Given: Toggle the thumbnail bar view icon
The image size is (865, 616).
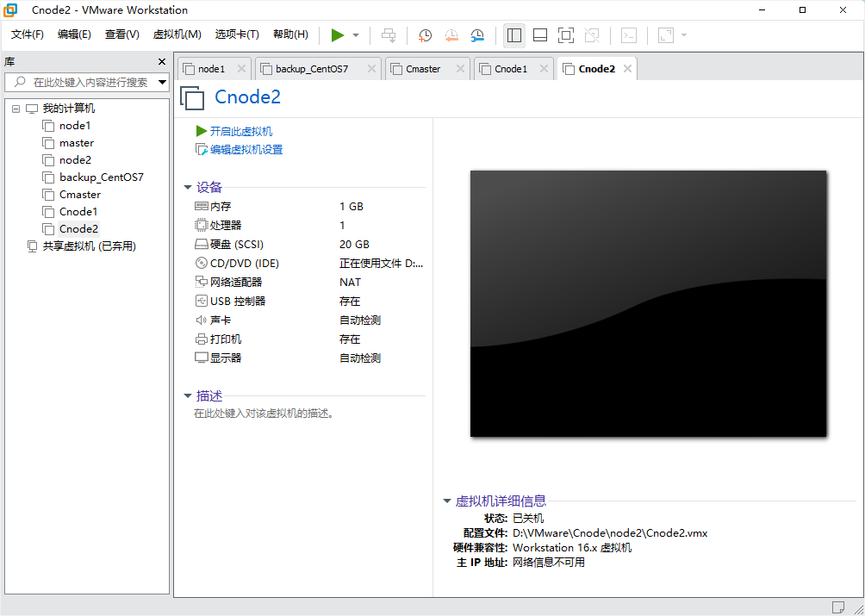Looking at the screenshot, I should coord(540,35).
